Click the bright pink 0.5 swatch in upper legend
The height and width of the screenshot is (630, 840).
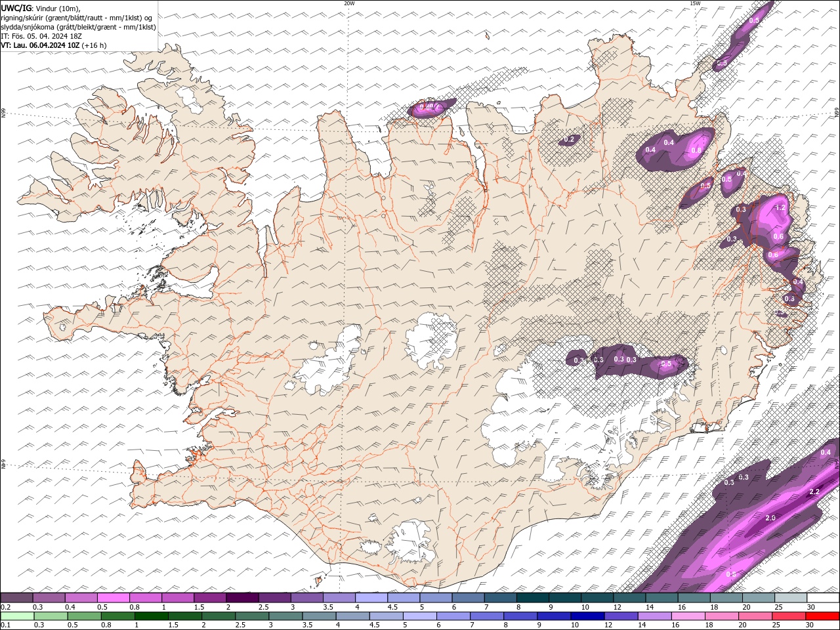[114, 598]
